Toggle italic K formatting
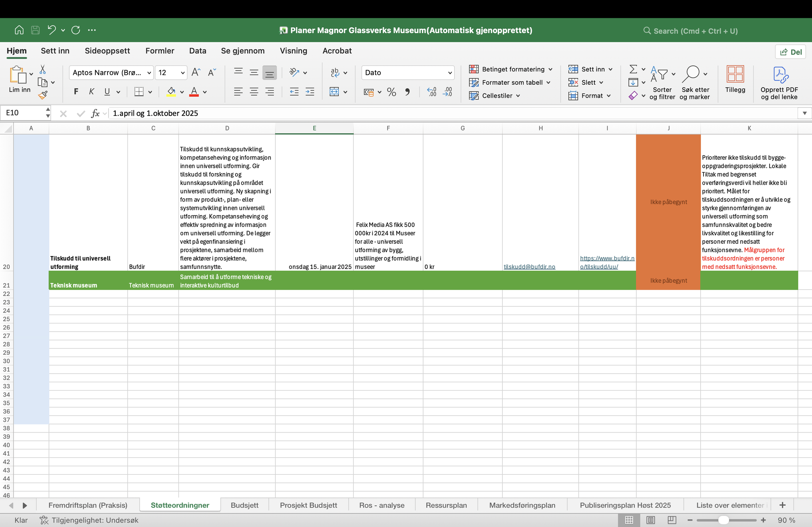 coord(92,92)
